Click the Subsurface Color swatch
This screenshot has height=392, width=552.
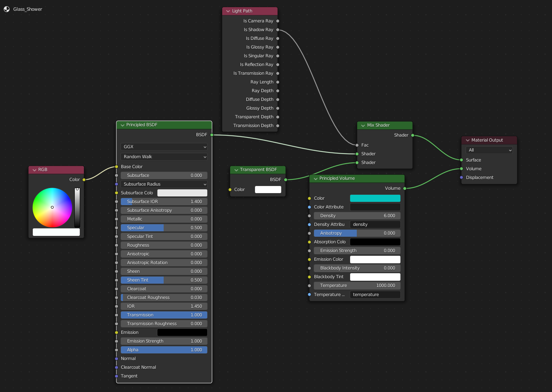[x=182, y=193]
